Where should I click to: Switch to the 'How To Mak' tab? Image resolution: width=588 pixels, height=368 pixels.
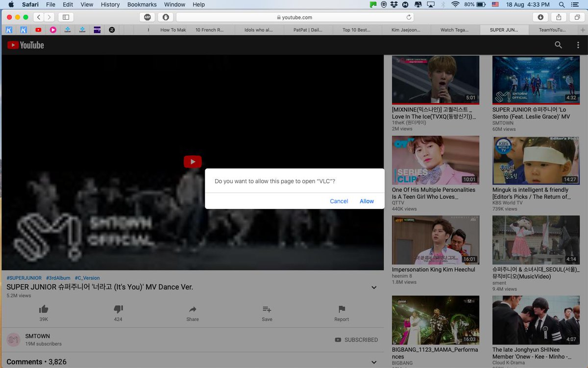coord(173,30)
